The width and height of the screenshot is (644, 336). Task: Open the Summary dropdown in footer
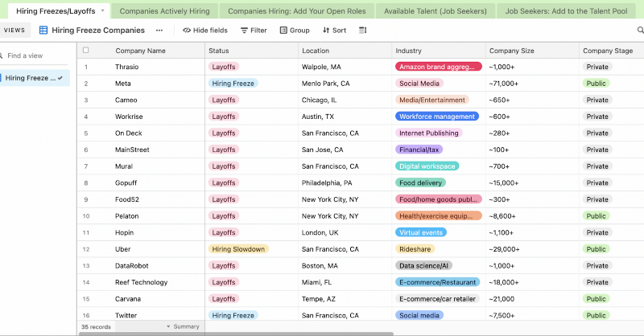click(183, 326)
